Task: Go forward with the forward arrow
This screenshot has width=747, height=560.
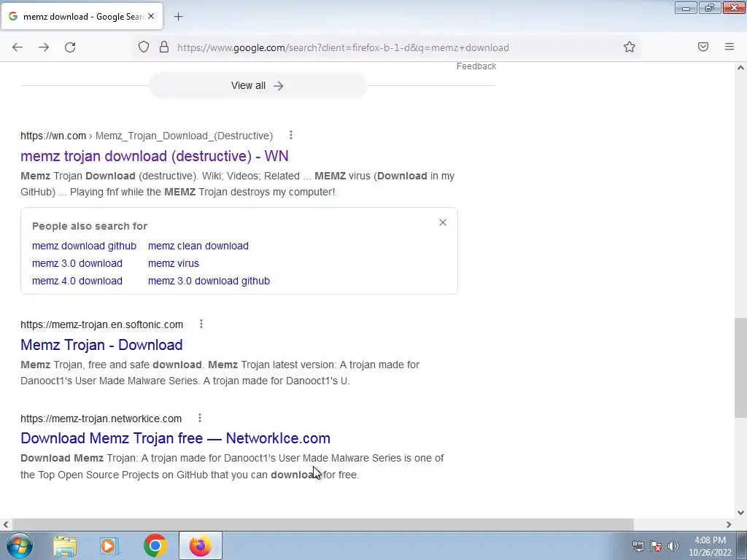Action: 44,47
